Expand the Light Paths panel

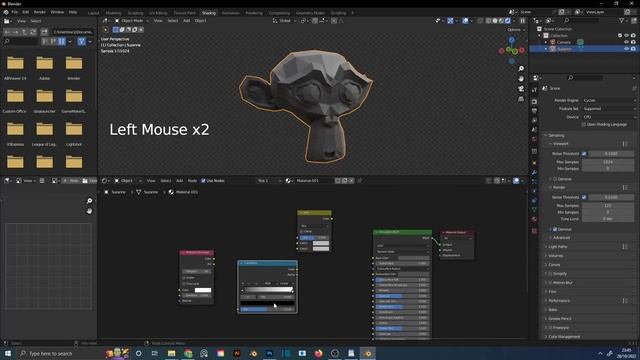tap(558, 247)
